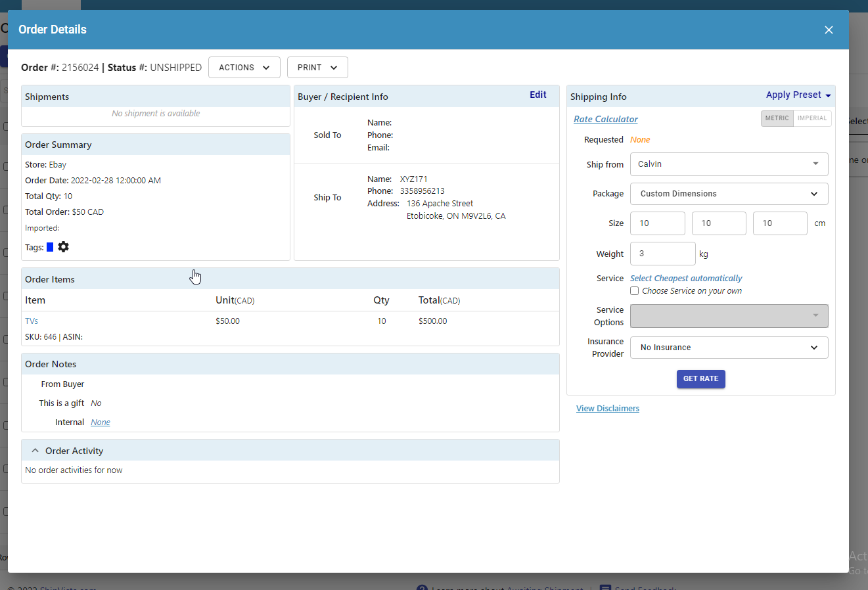Switch units to IMPERIAL
Screen dimensions: 868x590
click(812, 118)
